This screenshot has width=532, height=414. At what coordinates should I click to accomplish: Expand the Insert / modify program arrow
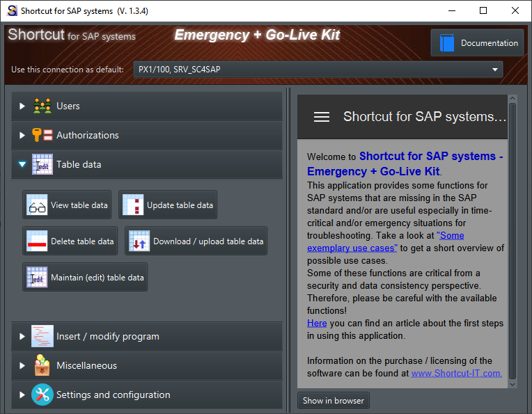coord(22,337)
